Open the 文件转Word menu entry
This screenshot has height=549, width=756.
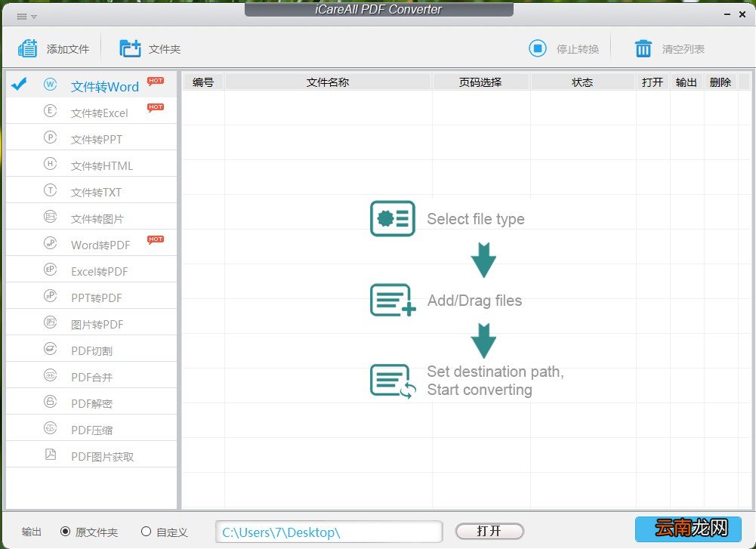[91, 85]
